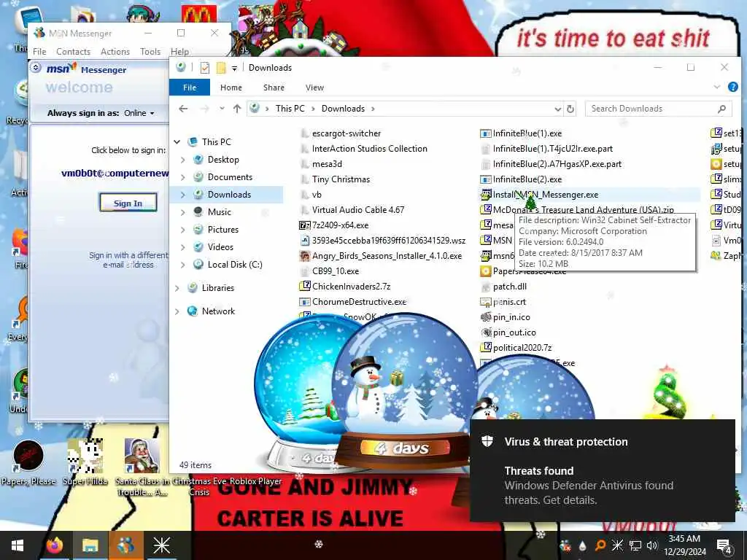Click the Properties quick access toolbar icon
This screenshot has width=747, height=560.
[205, 68]
